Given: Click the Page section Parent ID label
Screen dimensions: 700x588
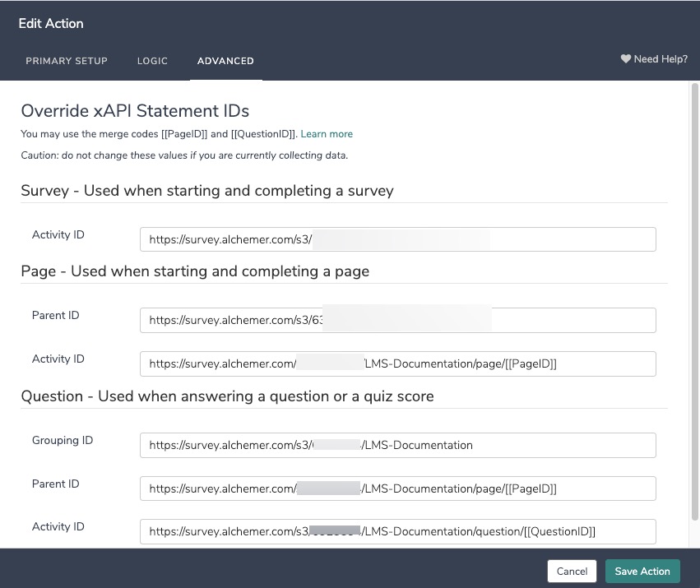Looking at the screenshot, I should click(x=56, y=315).
